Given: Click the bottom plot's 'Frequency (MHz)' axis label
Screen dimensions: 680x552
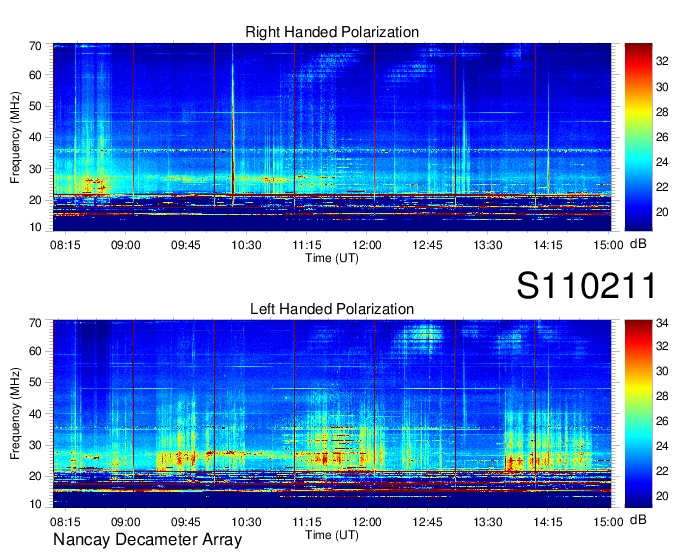Looking at the screenshot, I should pos(15,414).
